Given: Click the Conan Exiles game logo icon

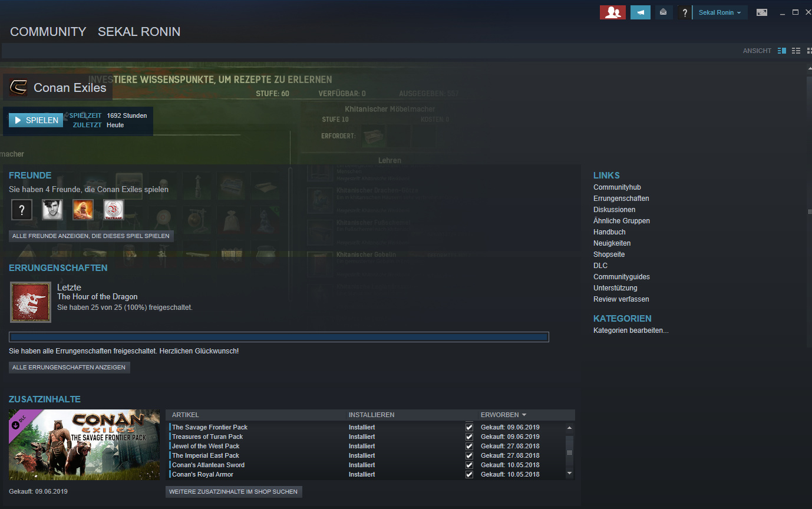Looking at the screenshot, I should tap(18, 88).
